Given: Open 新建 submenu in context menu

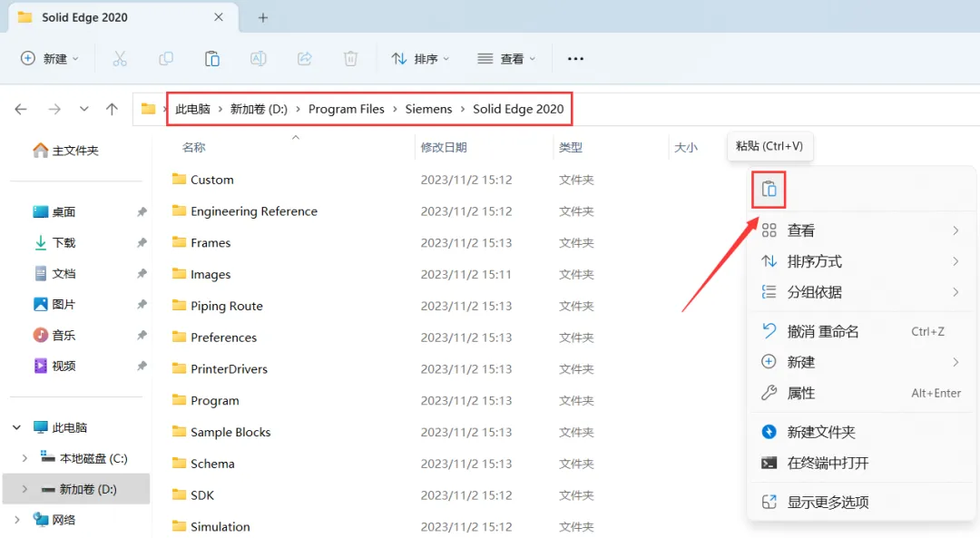Looking at the screenshot, I should click(x=860, y=362).
